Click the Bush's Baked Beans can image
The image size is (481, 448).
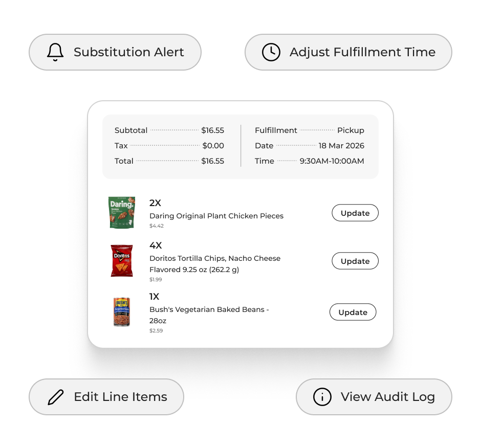point(122,312)
